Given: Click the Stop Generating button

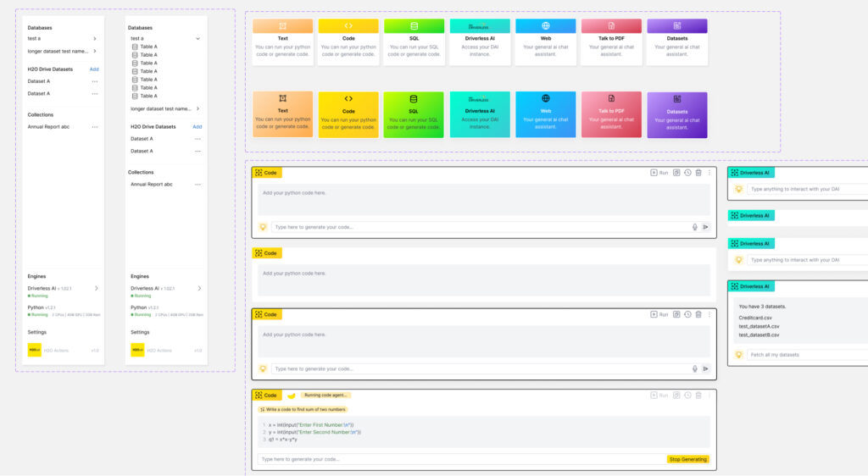Looking at the screenshot, I should point(688,459).
